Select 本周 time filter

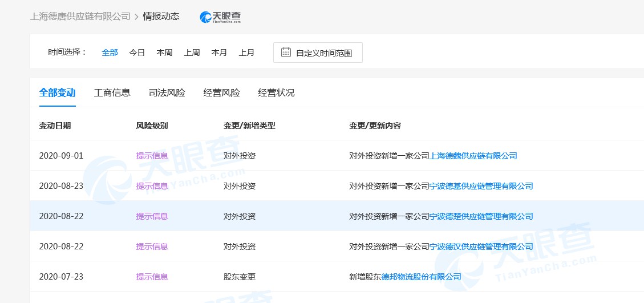tap(164, 52)
